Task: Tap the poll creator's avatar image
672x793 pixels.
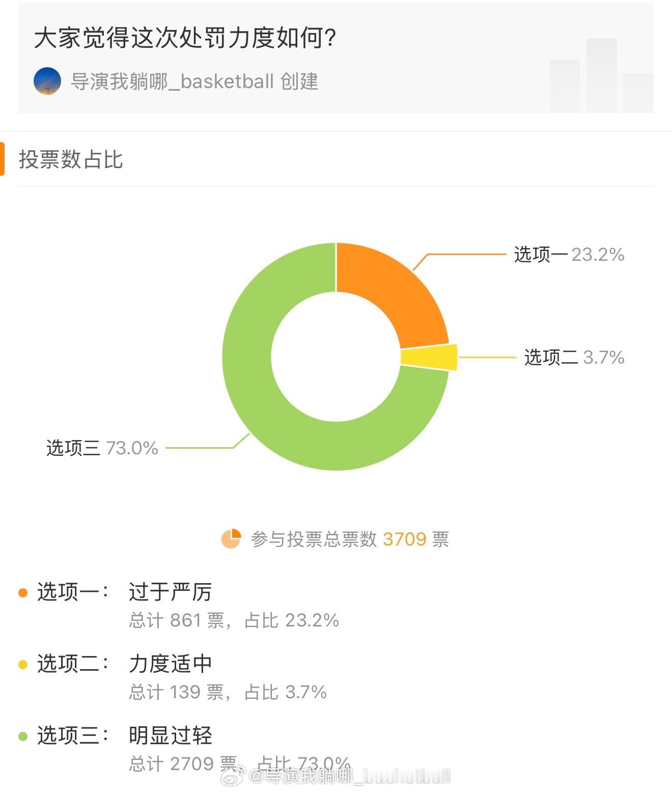Action: click(x=47, y=81)
